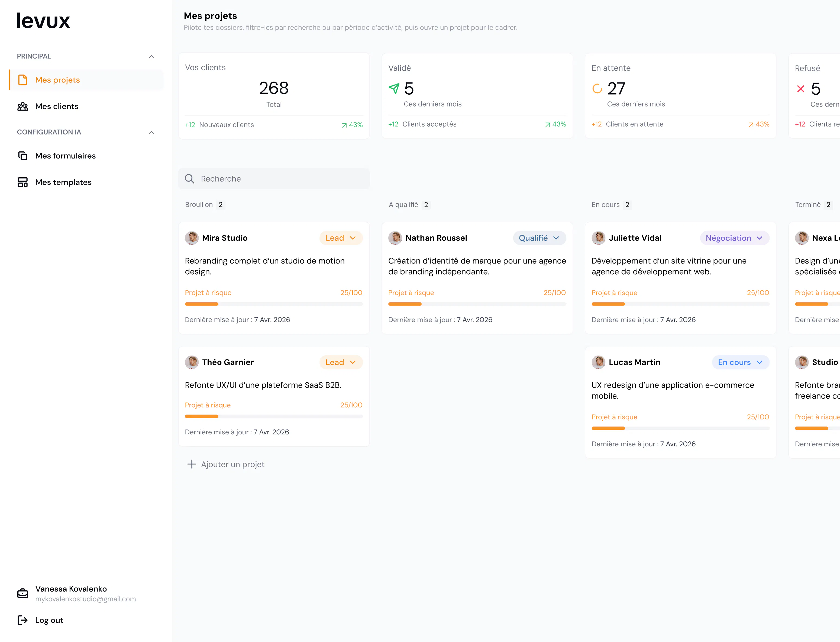Open Vanessa Kovalenko's account profile
The width and height of the screenshot is (840, 642).
77,593
